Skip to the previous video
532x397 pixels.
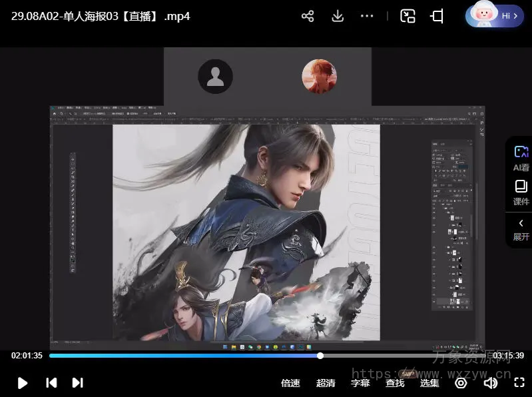51,382
